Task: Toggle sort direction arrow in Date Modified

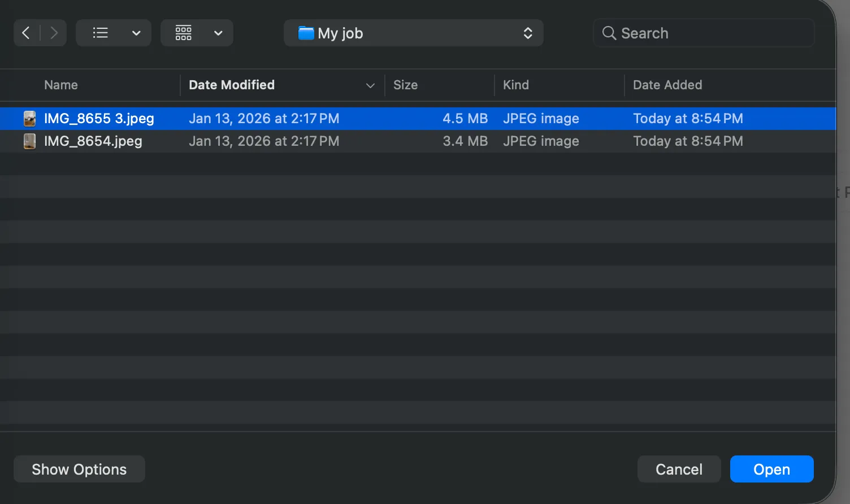Action: point(370,85)
